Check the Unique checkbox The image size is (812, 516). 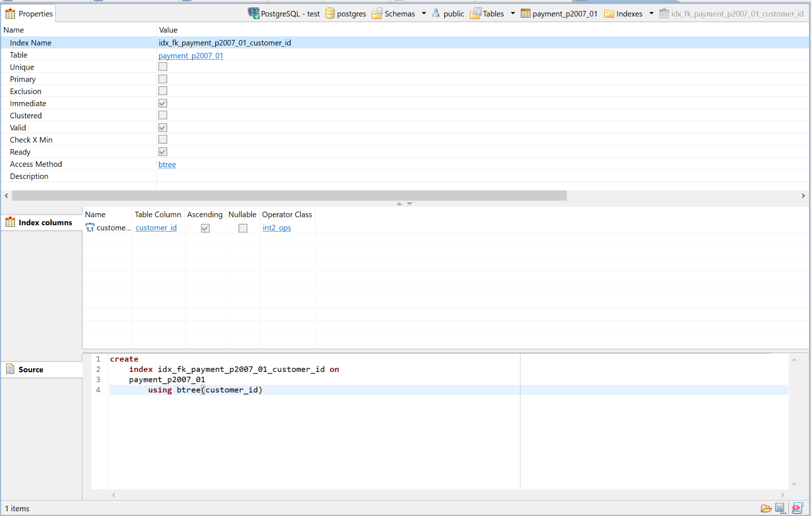pyautogui.click(x=163, y=66)
